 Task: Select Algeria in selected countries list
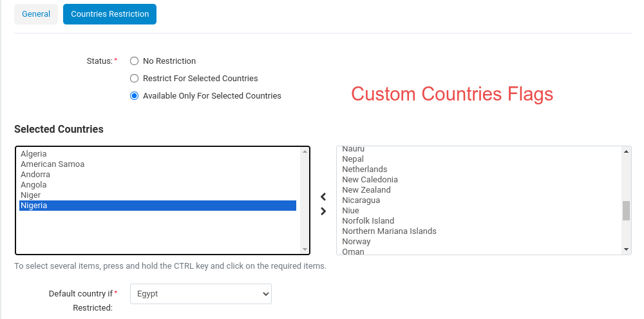158,154
